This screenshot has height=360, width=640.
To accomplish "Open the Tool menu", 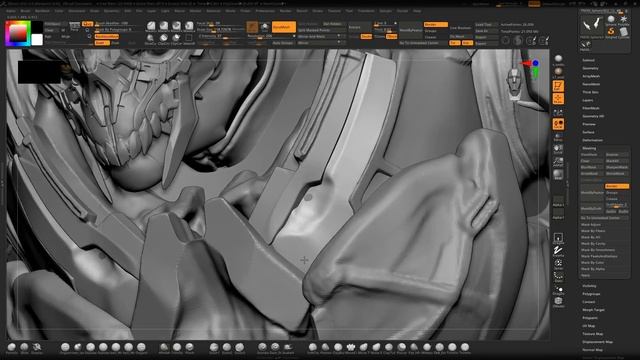I will tap(349, 11).
